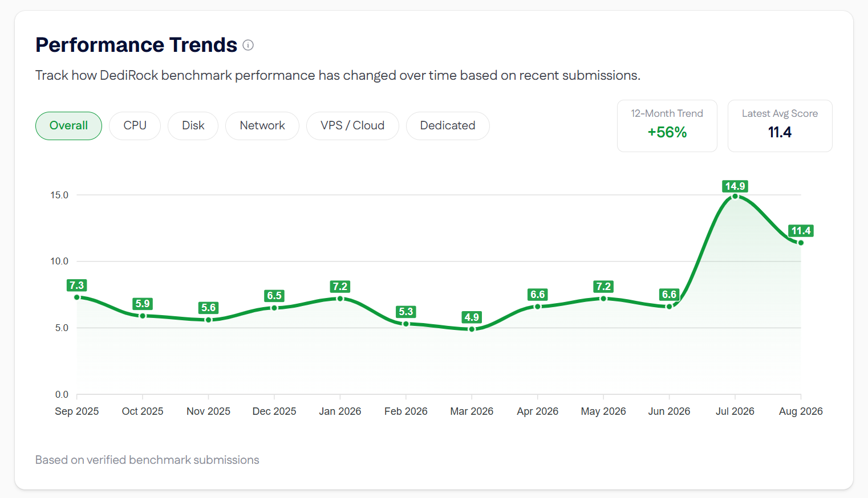This screenshot has height=498, width=868.
Task: Click the Oct 2025 axis label
Action: click(143, 411)
